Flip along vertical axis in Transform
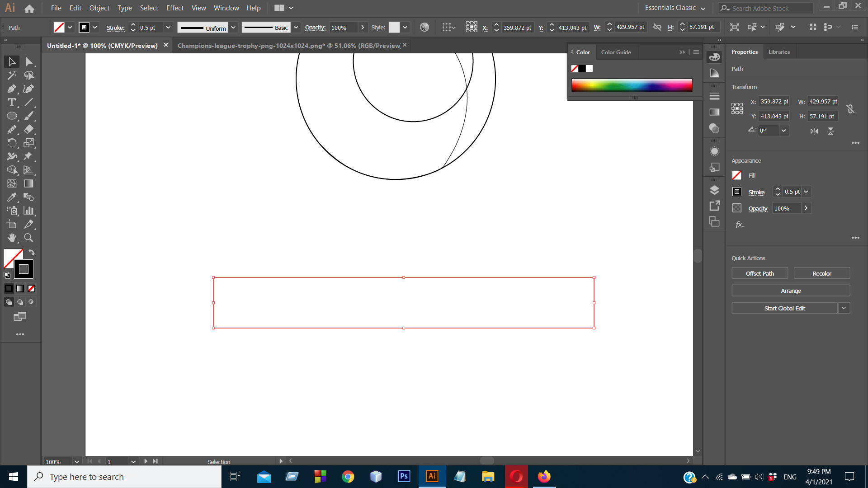868x488 pixels. point(830,131)
